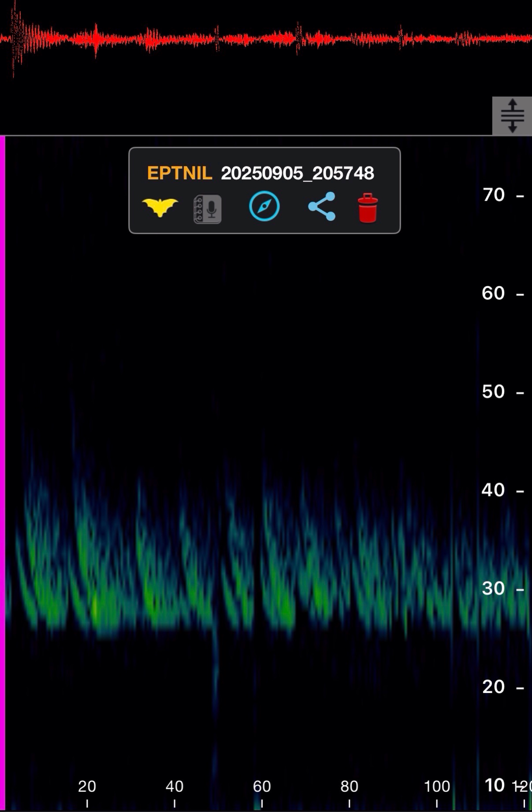
Task: Tap the yellow bat species icon
Action: tap(160, 207)
